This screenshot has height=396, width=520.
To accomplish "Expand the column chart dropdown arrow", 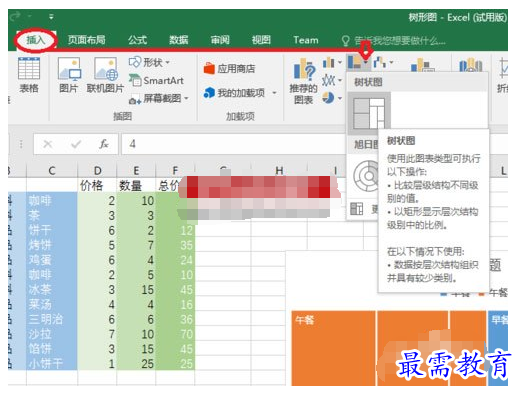I will tap(340, 62).
